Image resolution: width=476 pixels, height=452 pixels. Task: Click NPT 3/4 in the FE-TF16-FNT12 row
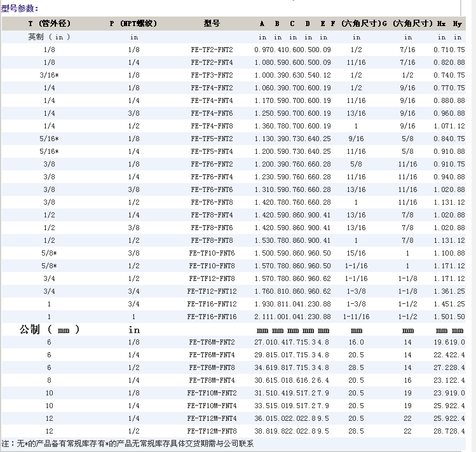[133, 305]
